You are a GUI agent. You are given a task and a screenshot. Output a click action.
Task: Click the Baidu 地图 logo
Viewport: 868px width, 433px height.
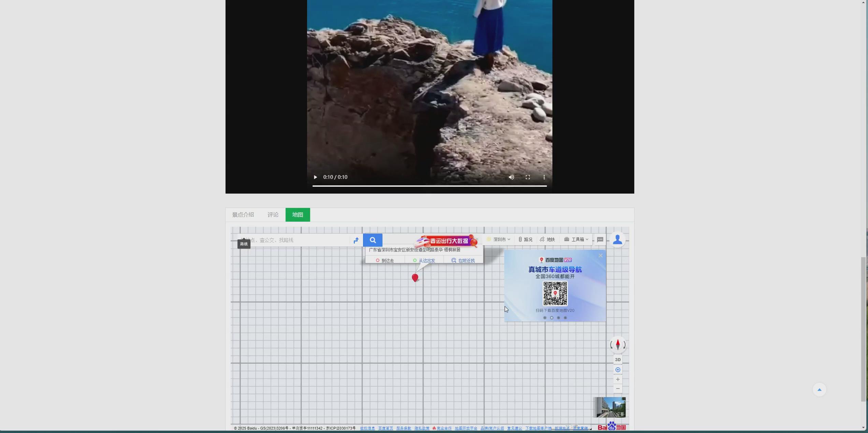(612, 426)
